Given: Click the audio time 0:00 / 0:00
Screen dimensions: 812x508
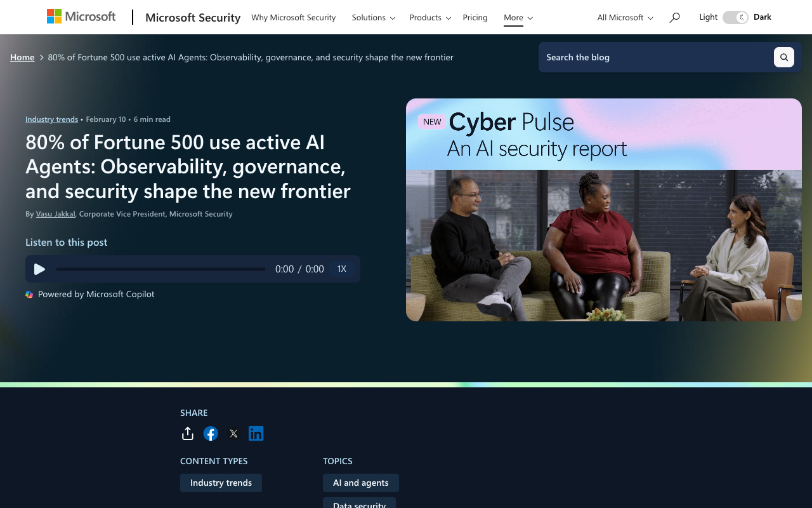Looking at the screenshot, I should pyautogui.click(x=299, y=269).
